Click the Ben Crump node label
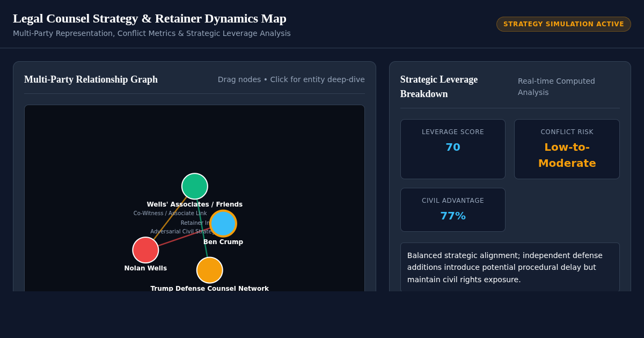Screen dimensions: 644x338 [223, 242]
